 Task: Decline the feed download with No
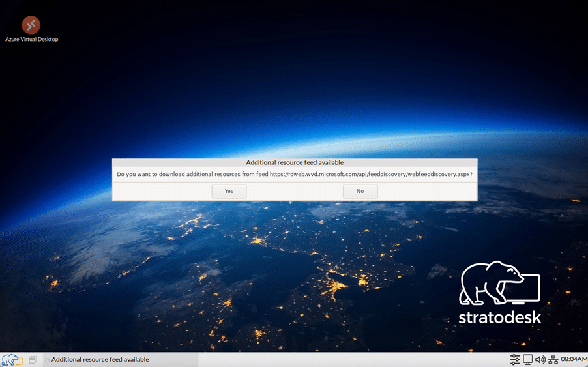coord(360,191)
